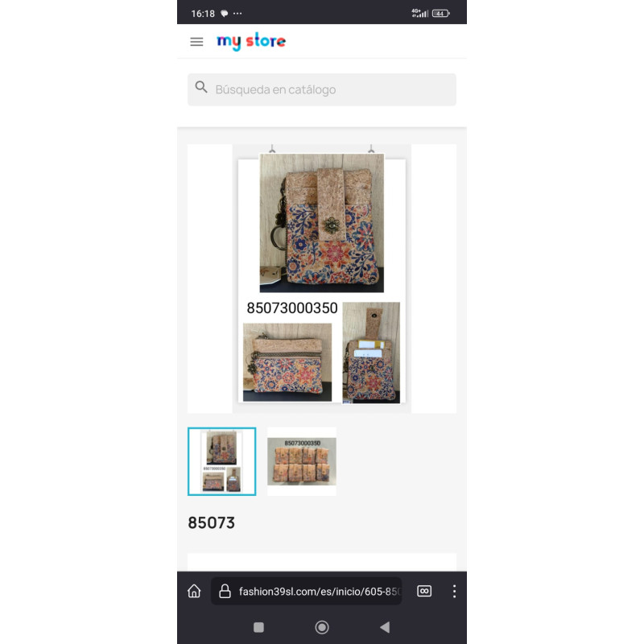
Task: Tap the search magnifier icon
Action: click(x=201, y=87)
